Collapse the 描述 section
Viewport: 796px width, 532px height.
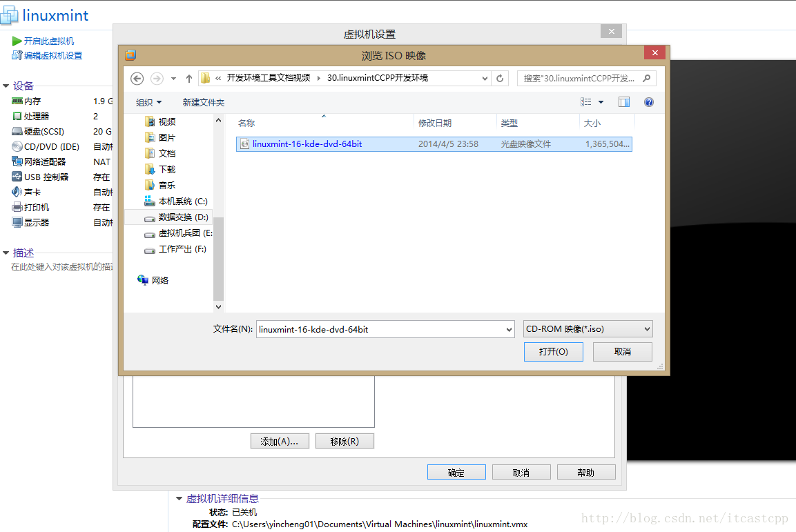[x=6, y=253]
